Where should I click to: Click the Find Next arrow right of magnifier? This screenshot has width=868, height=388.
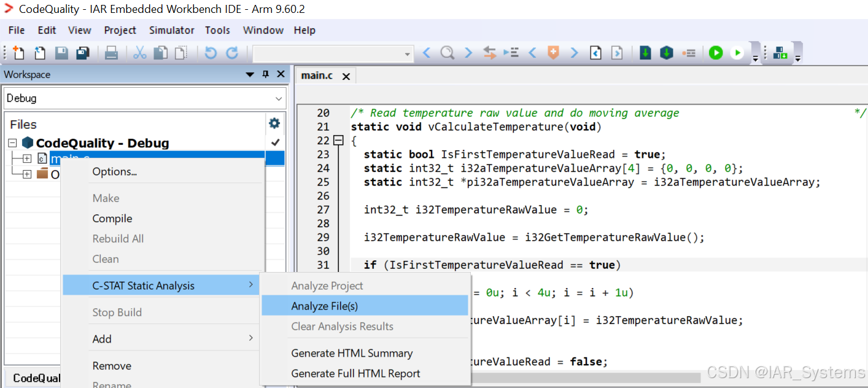(468, 53)
